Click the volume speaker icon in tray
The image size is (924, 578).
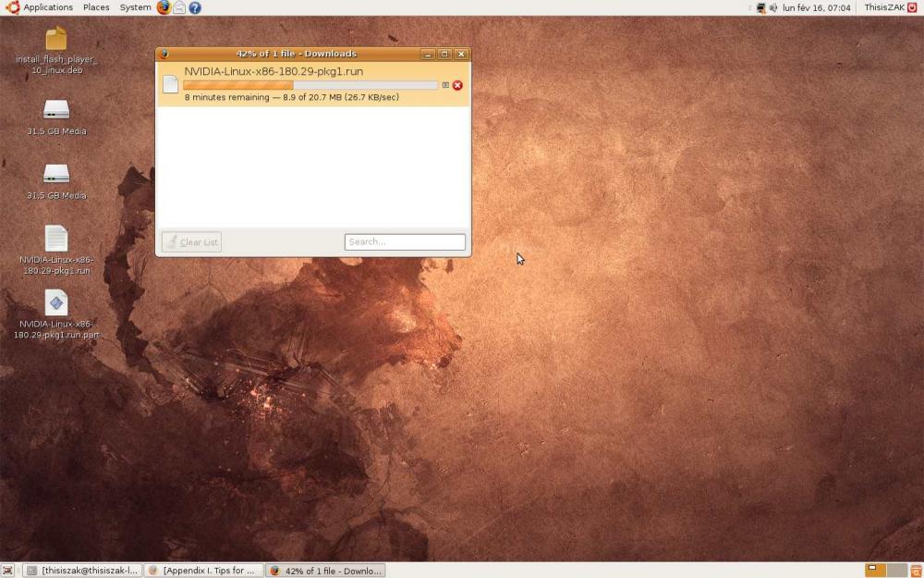[773, 7]
